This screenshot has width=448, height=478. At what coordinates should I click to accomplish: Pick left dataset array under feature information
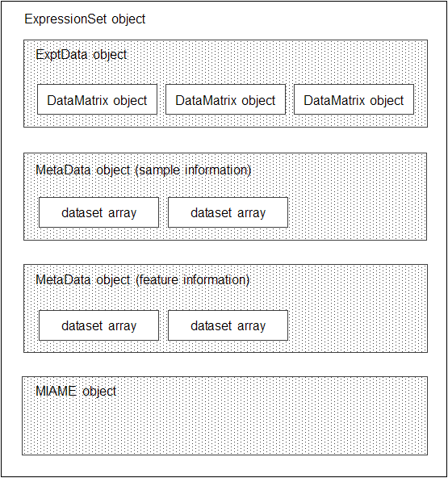tap(98, 325)
